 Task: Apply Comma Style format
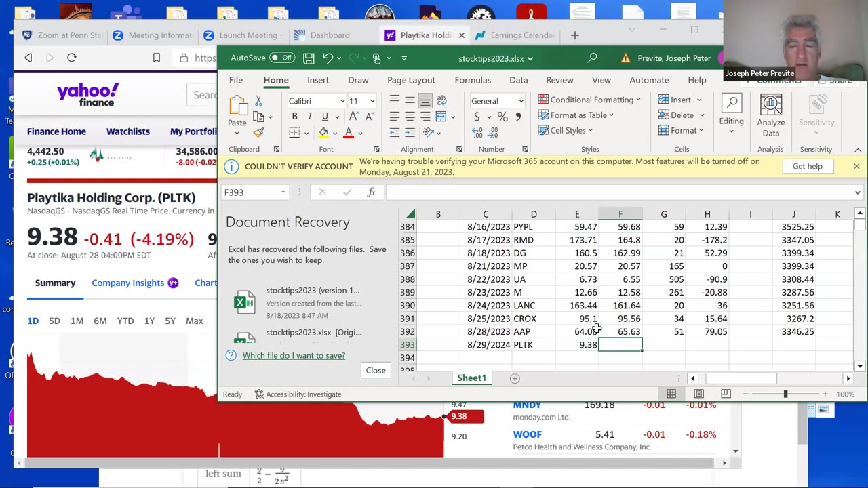coord(518,117)
